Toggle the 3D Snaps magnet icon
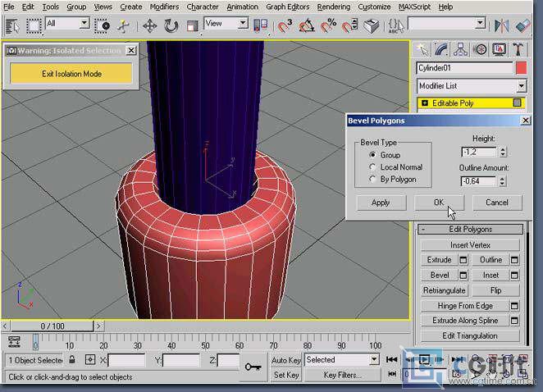Screen dimensions: 543x392 click(x=285, y=25)
